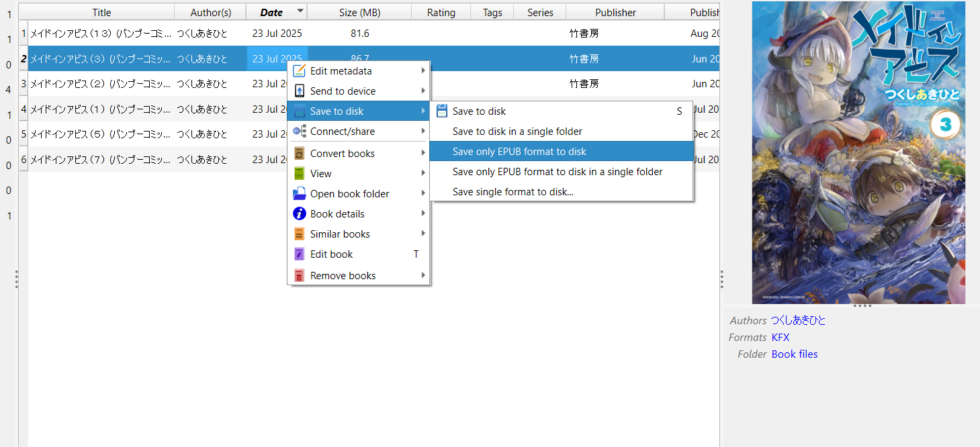Click size value 86.7
Viewport: 980px width, 447px height.
click(x=360, y=58)
